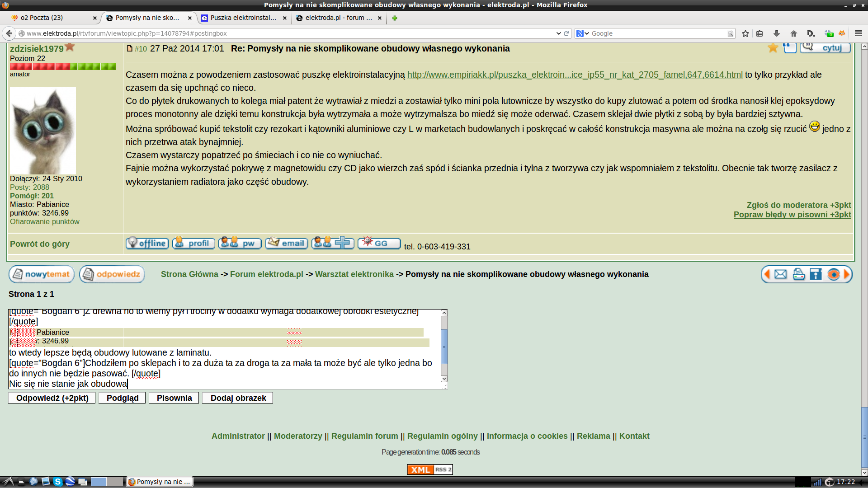The image size is (868, 488).
Task: Click the Odpowiedź (+2pkt) submit button
Action: (52, 398)
